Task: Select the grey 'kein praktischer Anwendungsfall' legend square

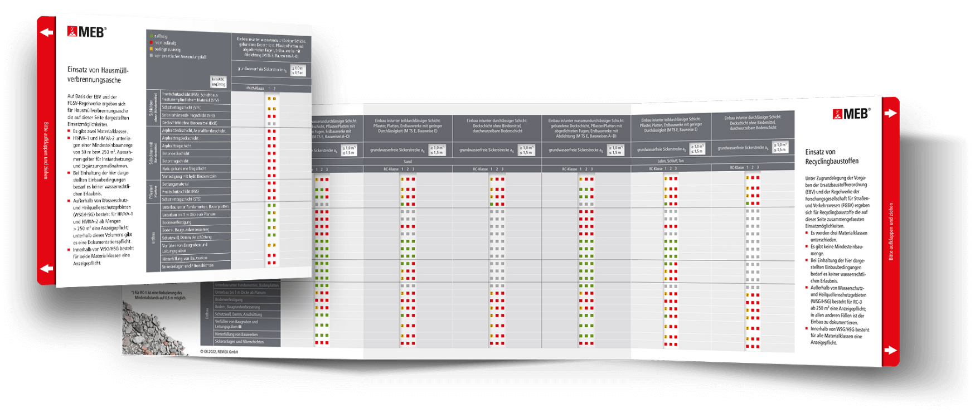Action: [151, 56]
